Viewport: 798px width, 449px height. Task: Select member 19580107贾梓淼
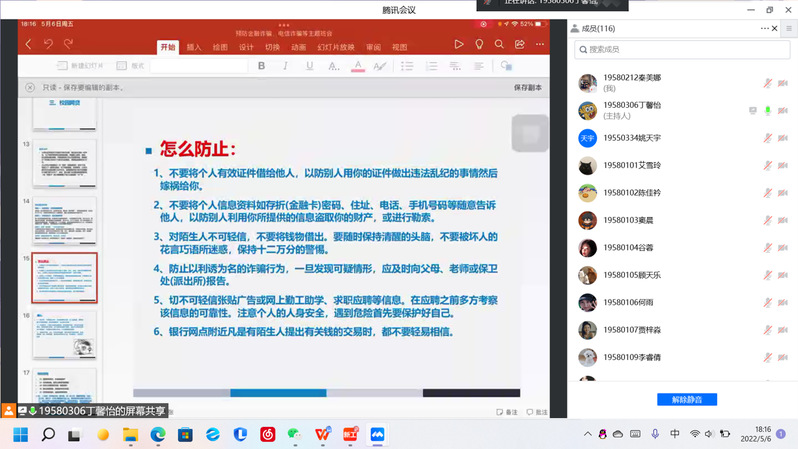point(682,330)
